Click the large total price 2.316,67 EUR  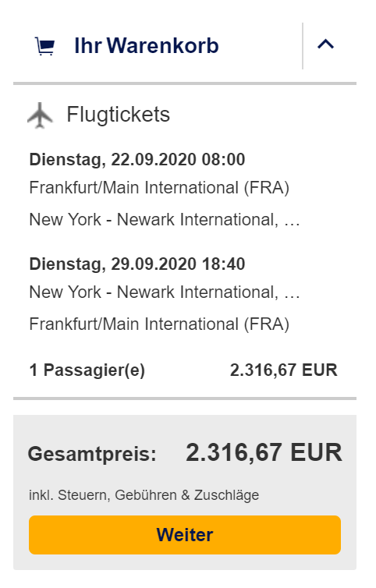click(x=264, y=452)
